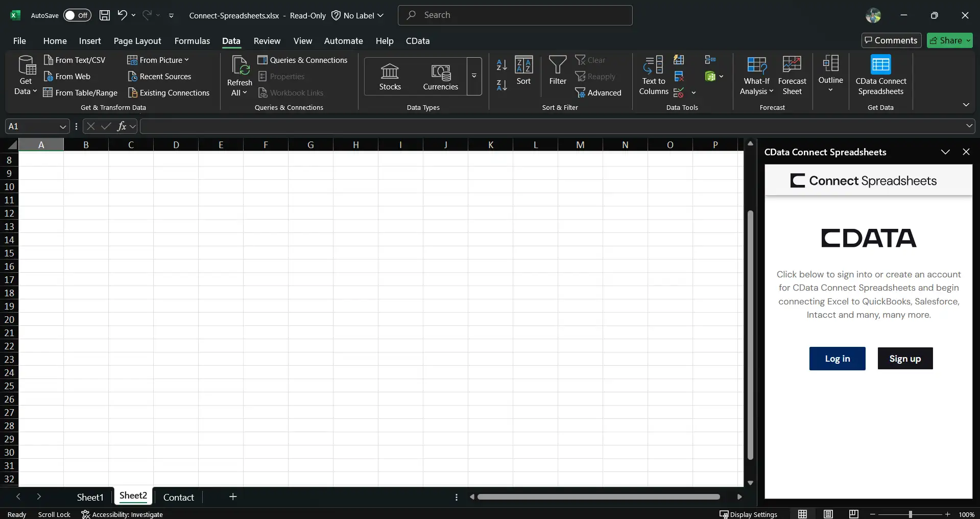Zoom out with the minus button
The image size is (980, 519).
(x=873, y=514)
